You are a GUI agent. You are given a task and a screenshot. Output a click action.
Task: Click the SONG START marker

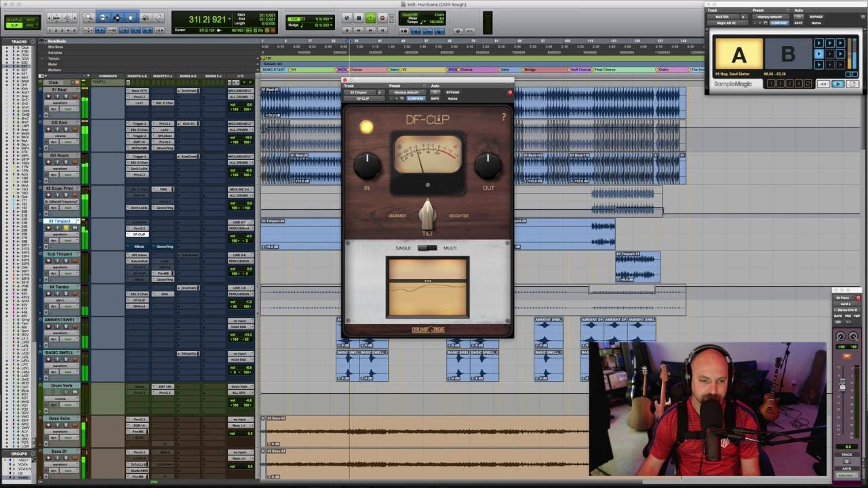(x=273, y=70)
